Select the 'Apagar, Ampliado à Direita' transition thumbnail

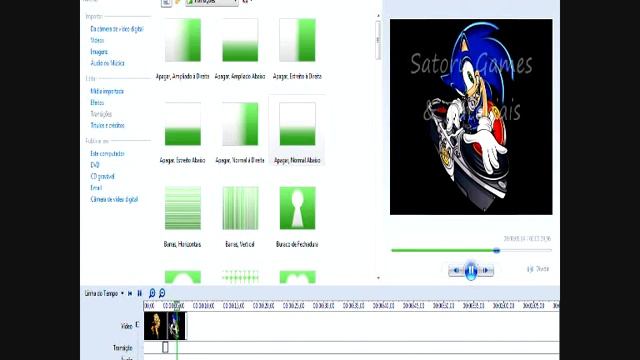pos(182,40)
